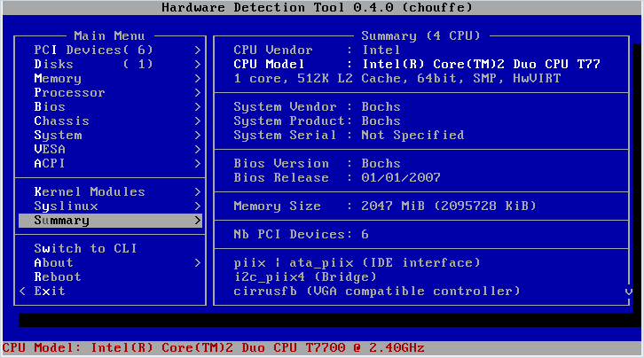644x358 pixels.
Task: Select the Disks menu item
Action: [x=110, y=65]
